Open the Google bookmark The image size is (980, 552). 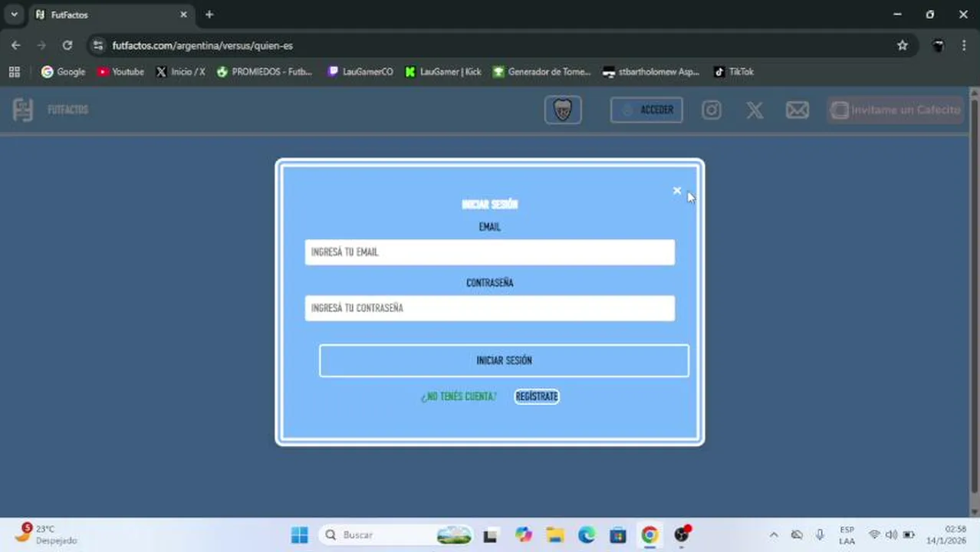63,71
